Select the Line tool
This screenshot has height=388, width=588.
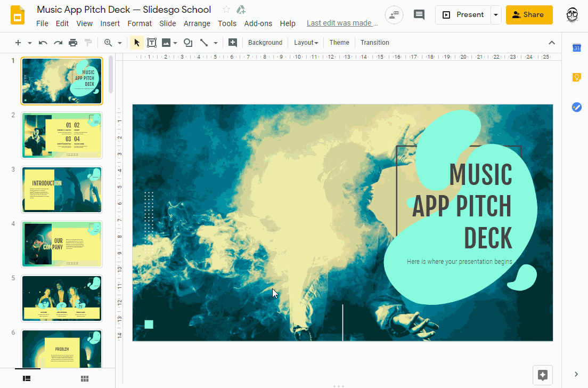click(x=205, y=42)
